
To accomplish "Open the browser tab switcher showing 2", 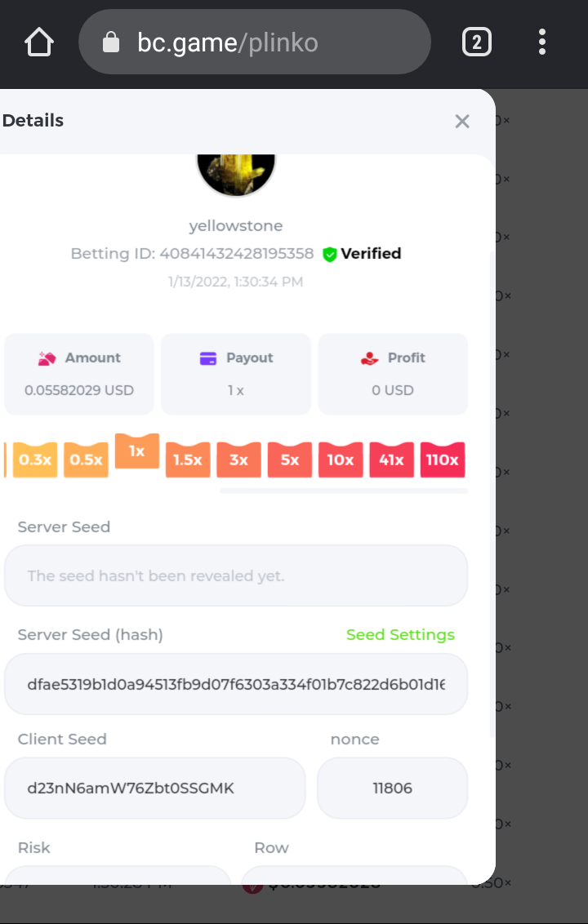I will click(x=477, y=42).
